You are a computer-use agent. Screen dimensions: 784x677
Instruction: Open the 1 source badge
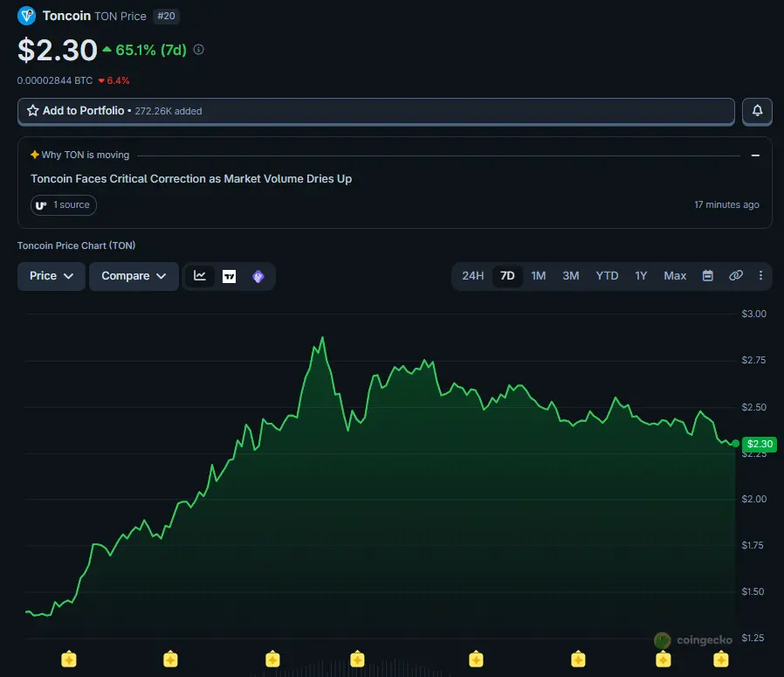pyautogui.click(x=64, y=205)
